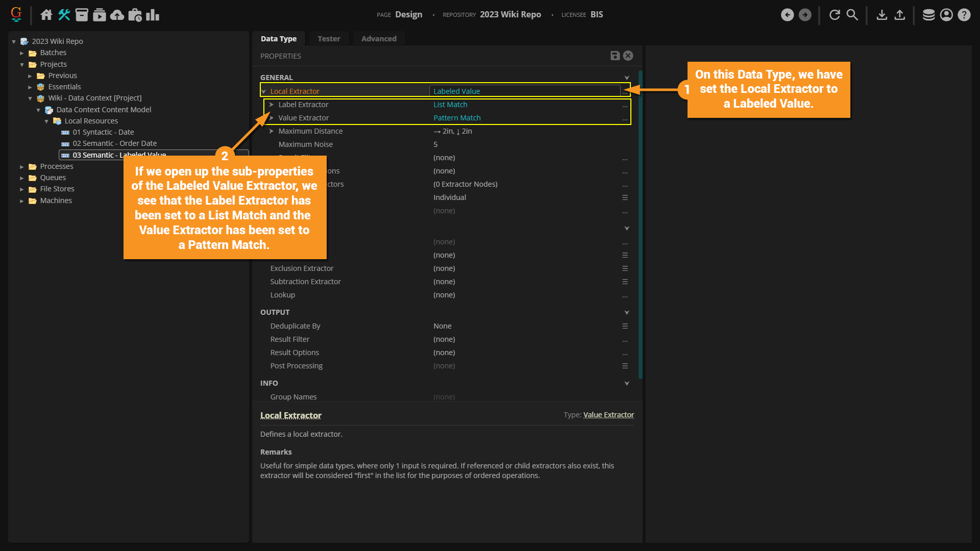Switch to the Advanced tab
980x551 pixels.
(x=379, y=39)
